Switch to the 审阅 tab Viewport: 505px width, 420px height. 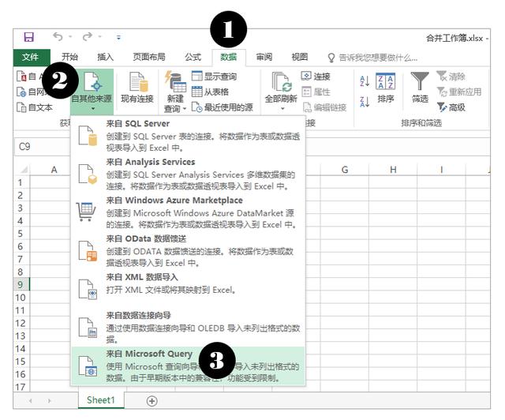(264, 57)
